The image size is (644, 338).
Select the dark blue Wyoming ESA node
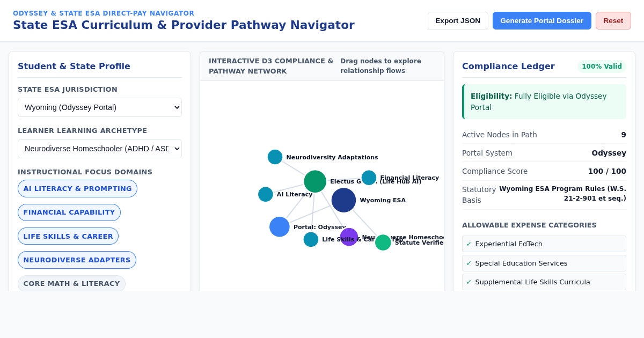pyautogui.click(x=343, y=200)
